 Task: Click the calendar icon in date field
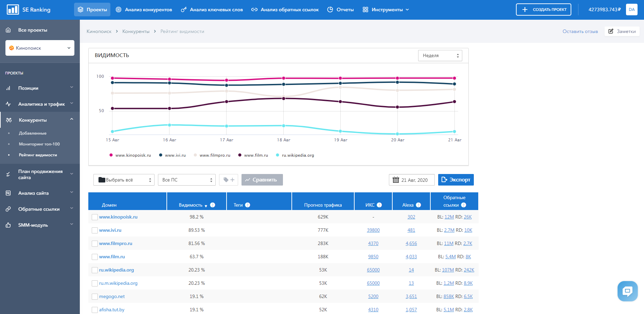point(396,180)
